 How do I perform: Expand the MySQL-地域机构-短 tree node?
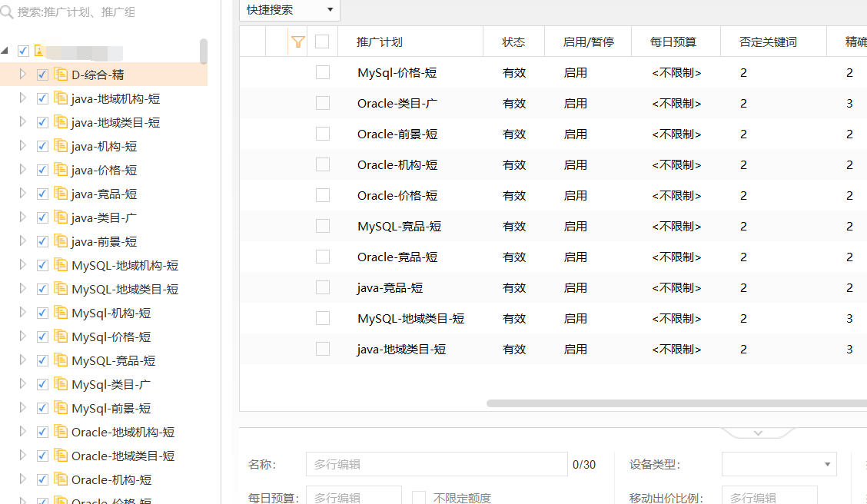22,264
